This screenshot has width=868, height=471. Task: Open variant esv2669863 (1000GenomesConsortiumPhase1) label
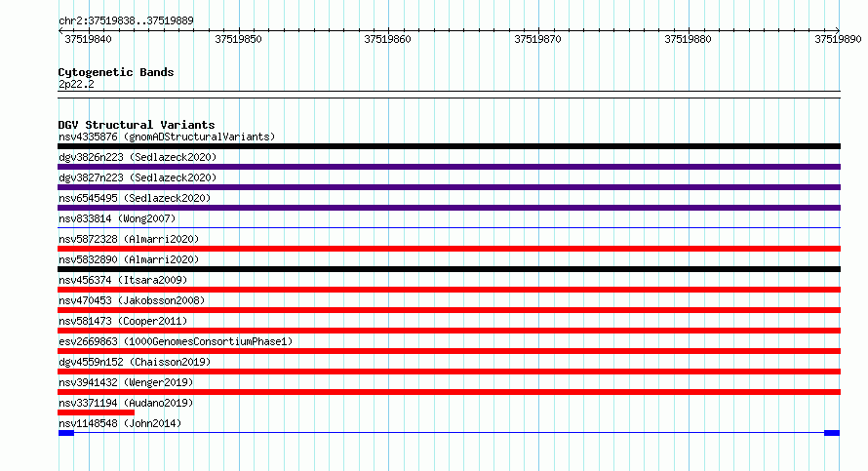(x=176, y=341)
